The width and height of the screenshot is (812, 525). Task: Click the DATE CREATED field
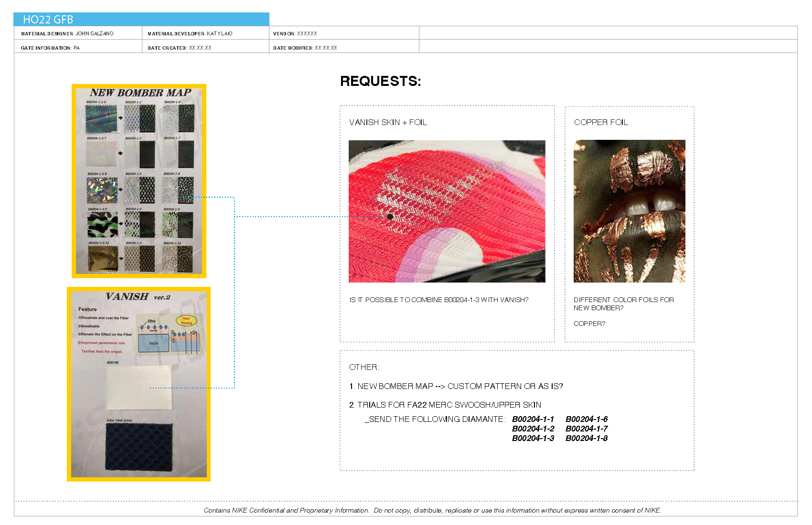point(180,48)
